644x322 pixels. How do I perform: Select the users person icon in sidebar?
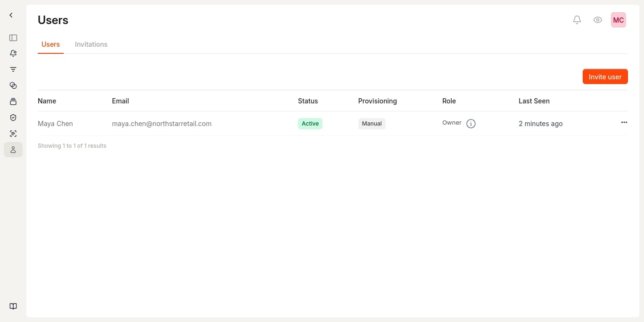13,150
